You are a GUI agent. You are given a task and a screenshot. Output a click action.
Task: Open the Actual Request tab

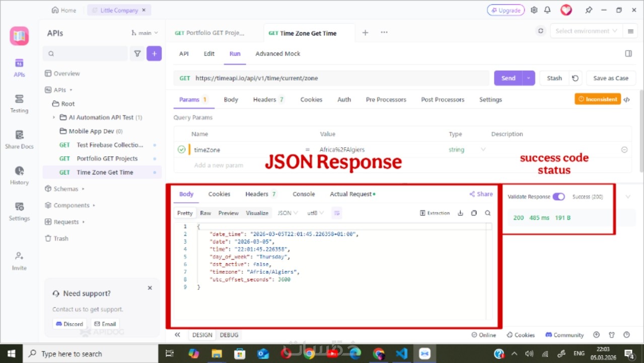pos(352,194)
